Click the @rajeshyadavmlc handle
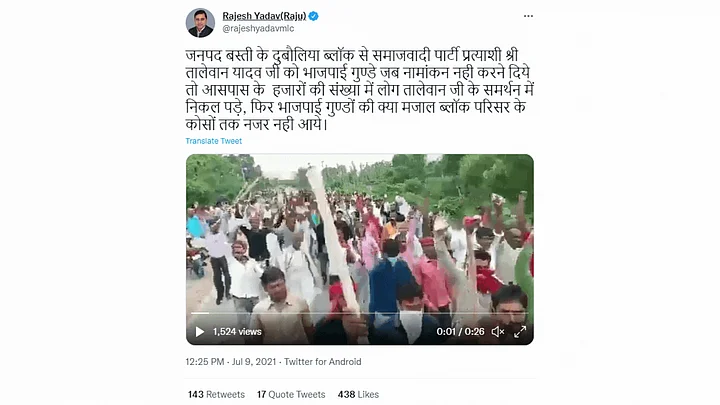Image resolution: width=720 pixels, height=405 pixels. pyautogui.click(x=258, y=28)
